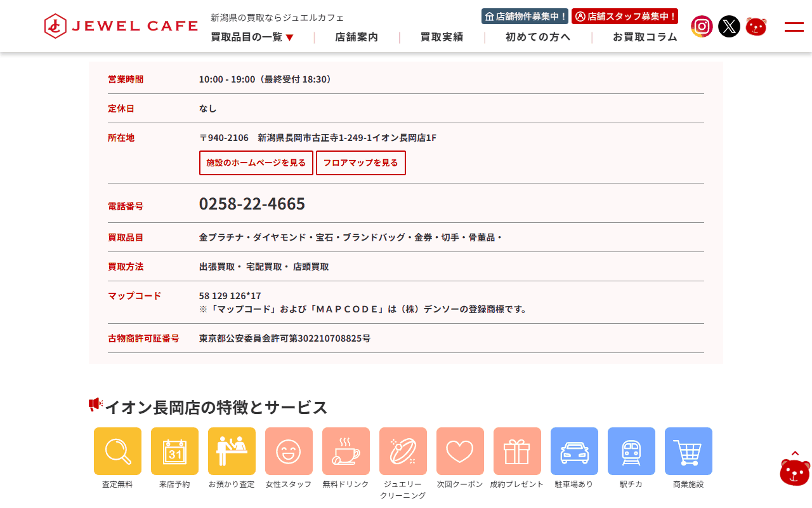Click the 無料ドリンク coffee cup icon
Viewport: 812px width, 508px height.
[346, 451]
